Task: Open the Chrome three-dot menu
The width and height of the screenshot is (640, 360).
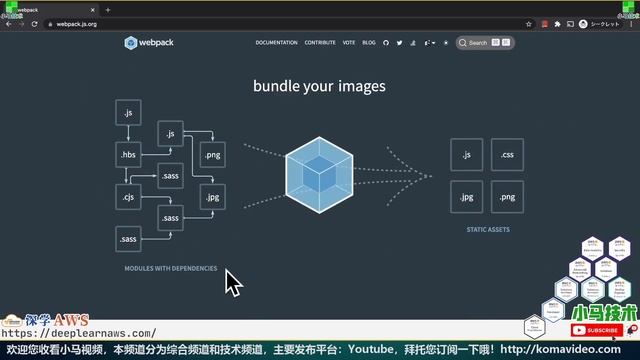Action: pos(631,24)
